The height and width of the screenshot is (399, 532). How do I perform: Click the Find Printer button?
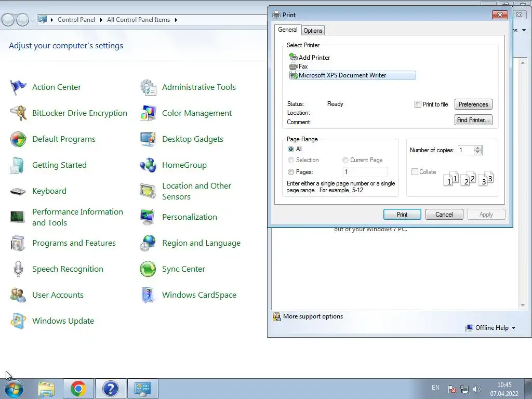pos(473,120)
